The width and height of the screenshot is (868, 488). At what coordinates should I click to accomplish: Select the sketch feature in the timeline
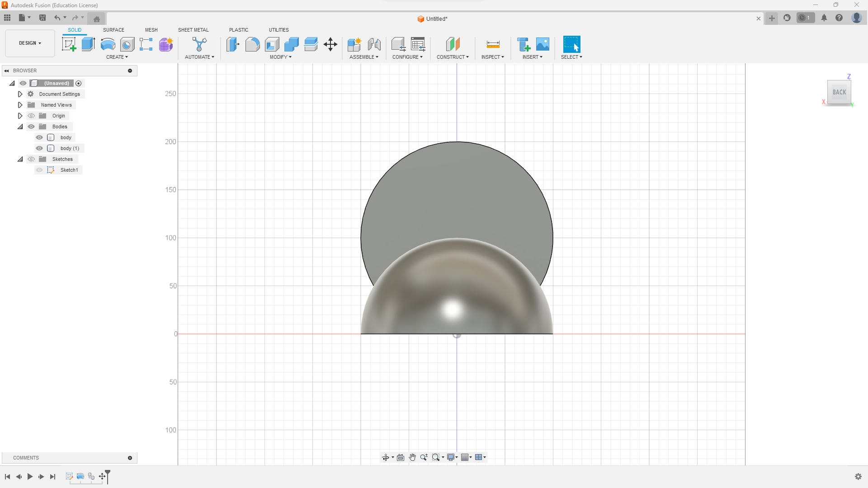pos(69,476)
